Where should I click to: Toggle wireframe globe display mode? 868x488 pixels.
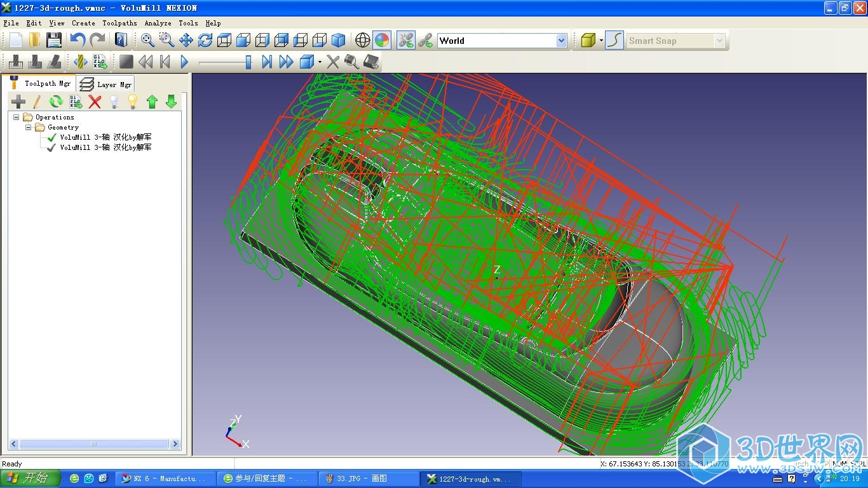click(x=362, y=40)
